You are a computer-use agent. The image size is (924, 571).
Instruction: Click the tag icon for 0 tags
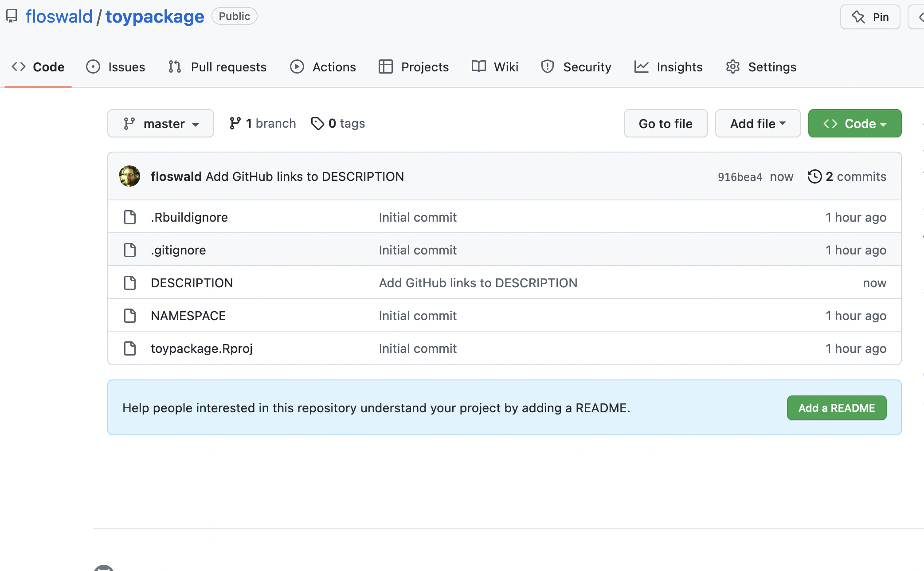coord(317,123)
